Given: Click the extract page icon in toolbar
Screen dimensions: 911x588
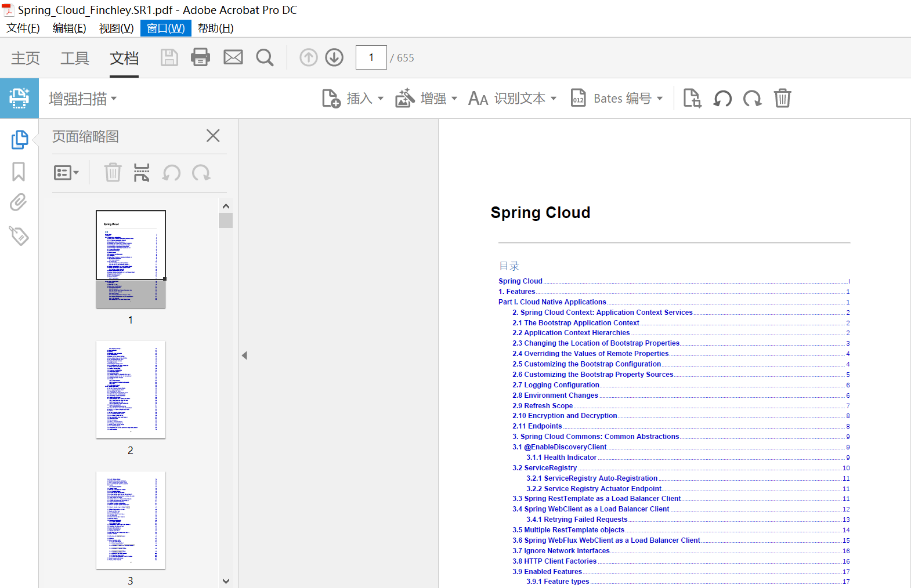Looking at the screenshot, I should 692,99.
